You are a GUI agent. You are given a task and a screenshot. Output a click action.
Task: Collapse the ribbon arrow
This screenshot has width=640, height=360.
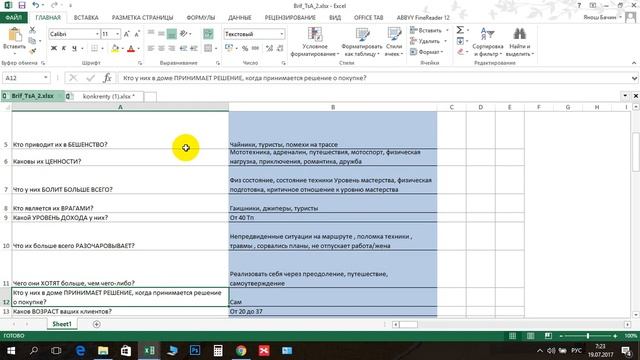click(x=634, y=63)
